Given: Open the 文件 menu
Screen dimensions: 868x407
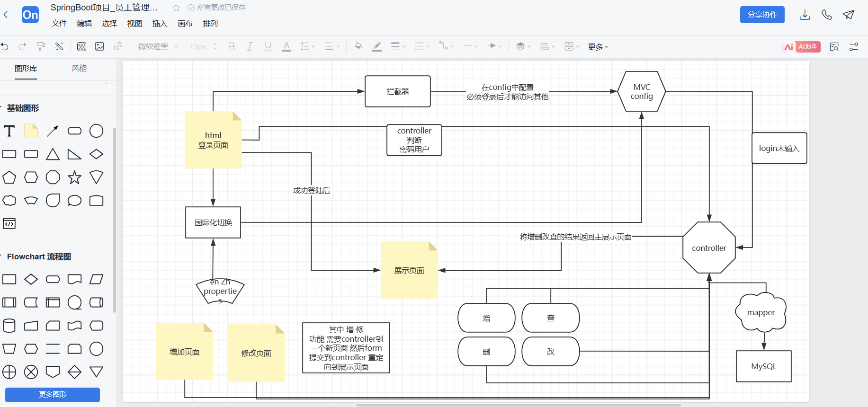Looking at the screenshot, I should tap(59, 23).
